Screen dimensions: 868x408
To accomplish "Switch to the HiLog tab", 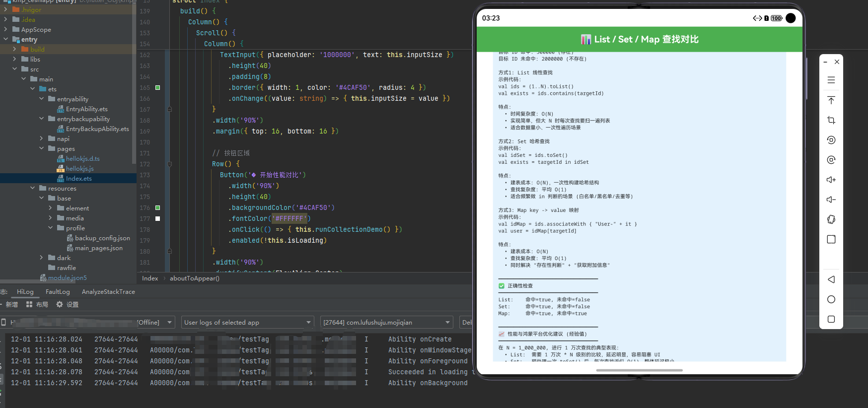I will (25, 291).
